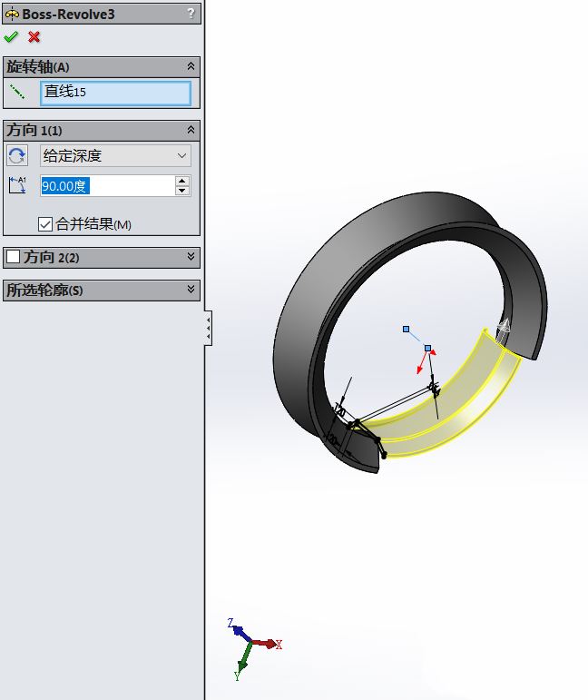The width and height of the screenshot is (588, 700).
Task: Click the 所选轮廓(S) section title
Action: (44, 291)
